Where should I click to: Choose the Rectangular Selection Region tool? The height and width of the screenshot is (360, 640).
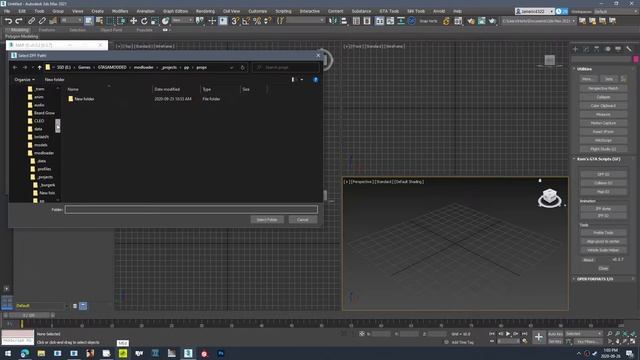point(110,21)
